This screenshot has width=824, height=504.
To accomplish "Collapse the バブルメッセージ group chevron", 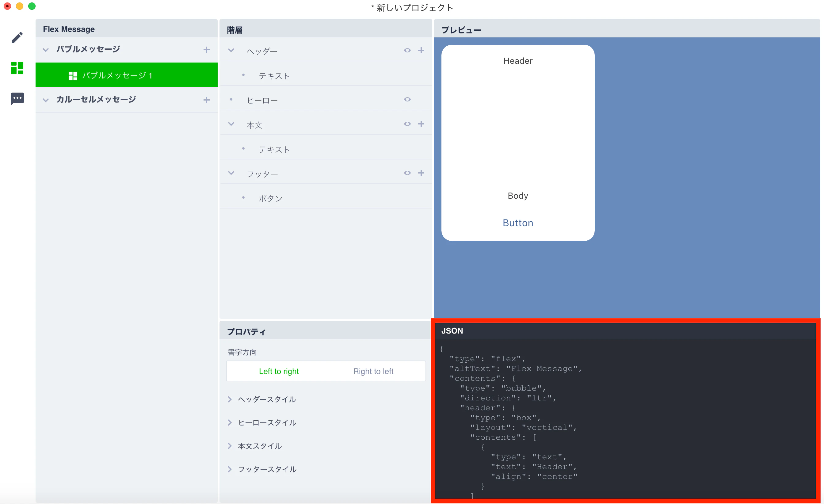I will (x=46, y=50).
